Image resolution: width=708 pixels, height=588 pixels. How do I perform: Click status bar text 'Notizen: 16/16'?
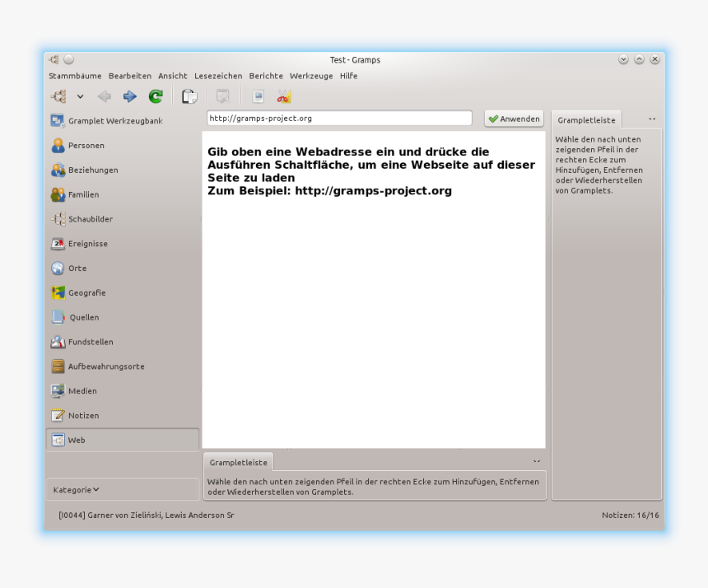(x=631, y=515)
